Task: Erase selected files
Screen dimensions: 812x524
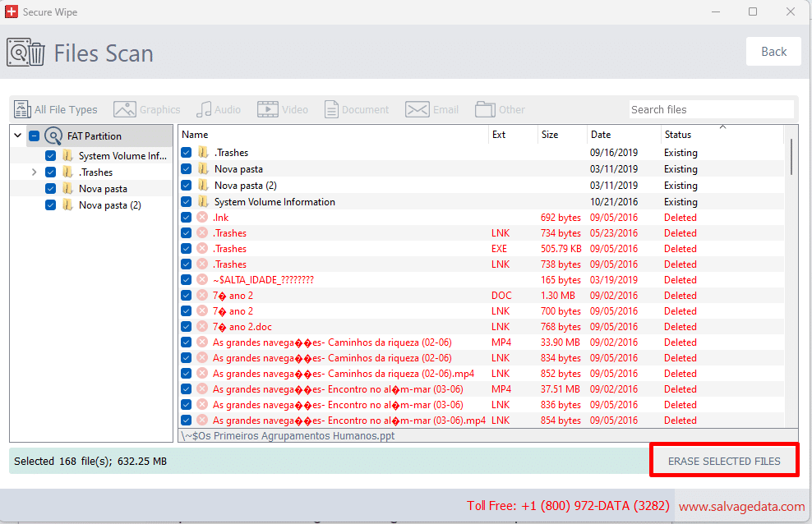Action: 724,461
